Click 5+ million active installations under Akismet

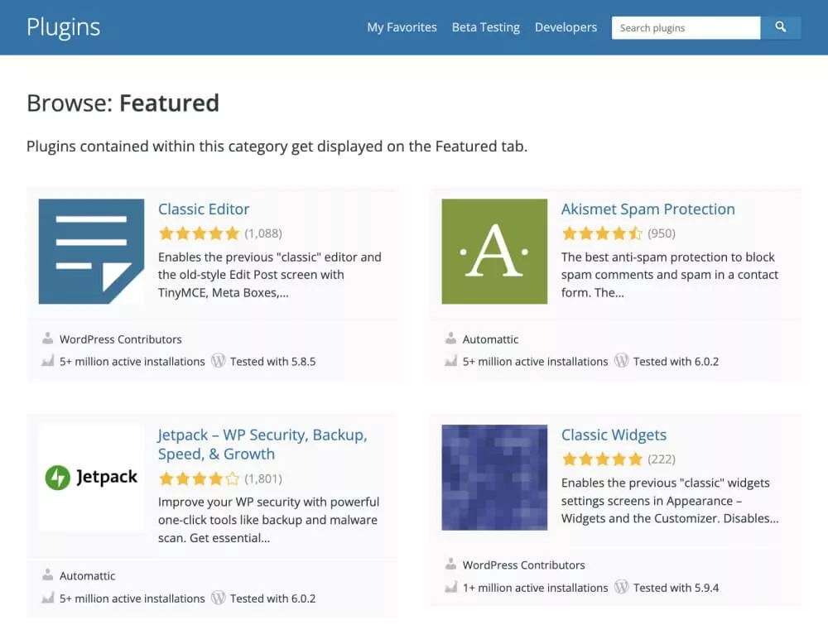(536, 362)
